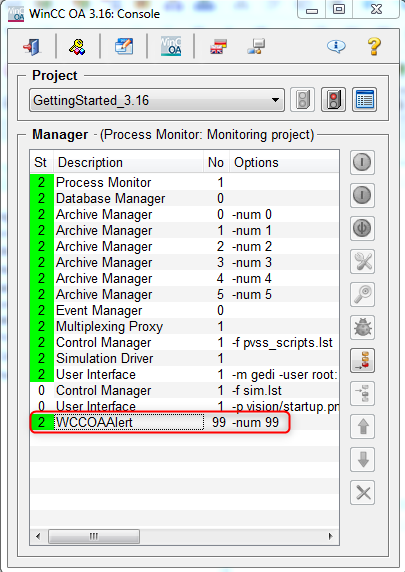This screenshot has height=572, width=405.
Task: Click the exit door icon in toolbar
Action: (x=32, y=46)
